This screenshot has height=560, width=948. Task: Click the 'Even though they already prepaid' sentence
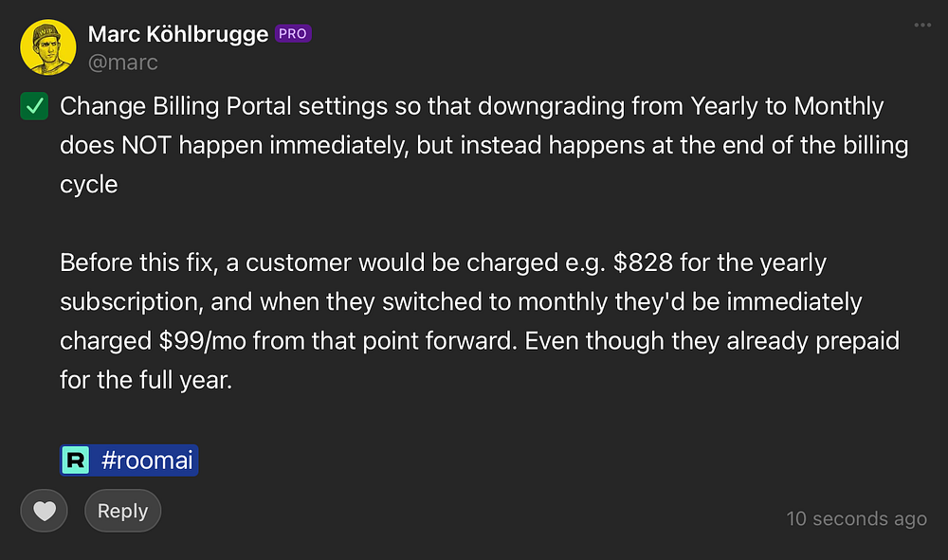[712, 341]
